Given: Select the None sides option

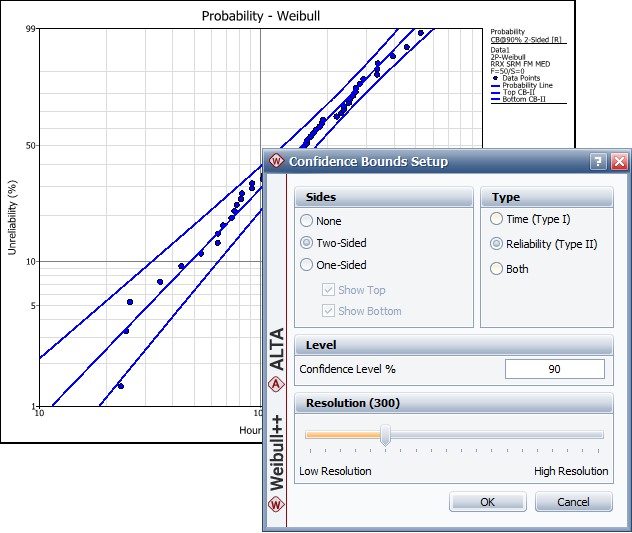Looking at the screenshot, I should tap(307, 221).
